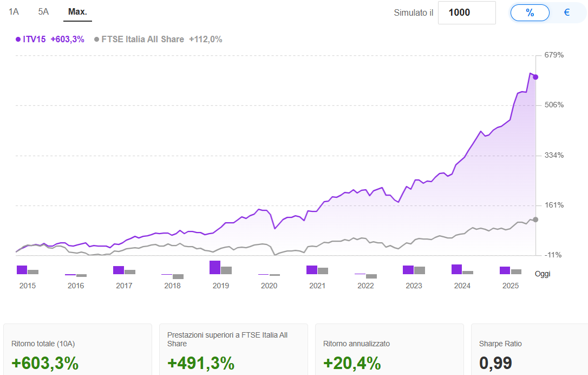
Task: Click the Oggi axis label
Action: [543, 274]
